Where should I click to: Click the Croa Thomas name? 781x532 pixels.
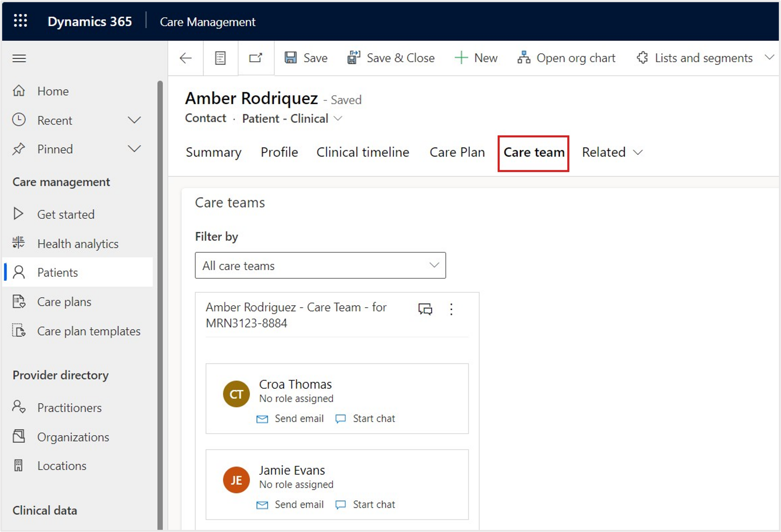[x=295, y=384]
